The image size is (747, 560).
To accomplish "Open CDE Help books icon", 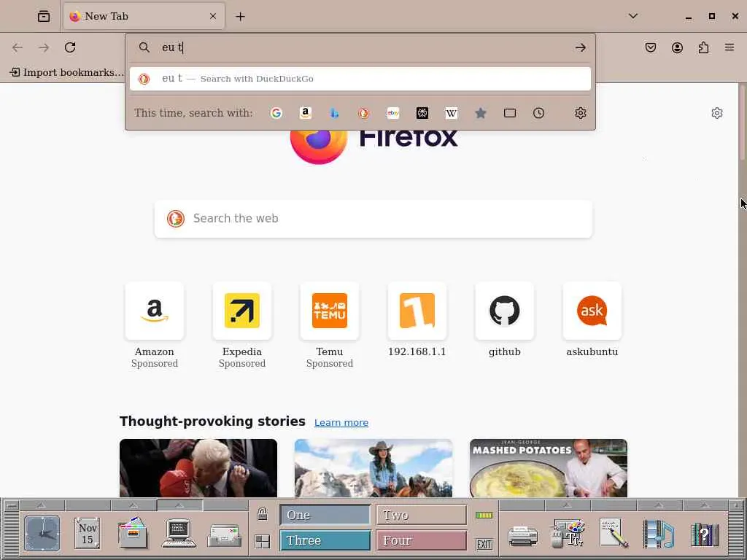I will 705,534.
